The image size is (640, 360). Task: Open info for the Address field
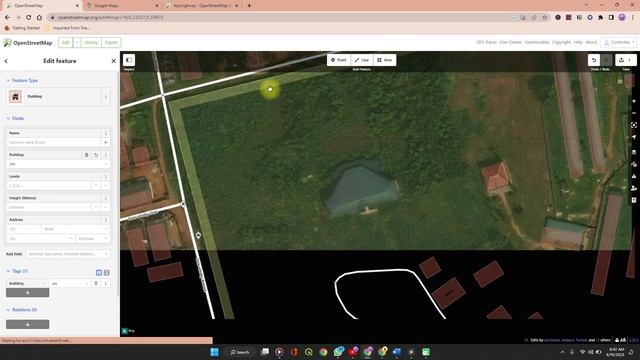(106, 220)
